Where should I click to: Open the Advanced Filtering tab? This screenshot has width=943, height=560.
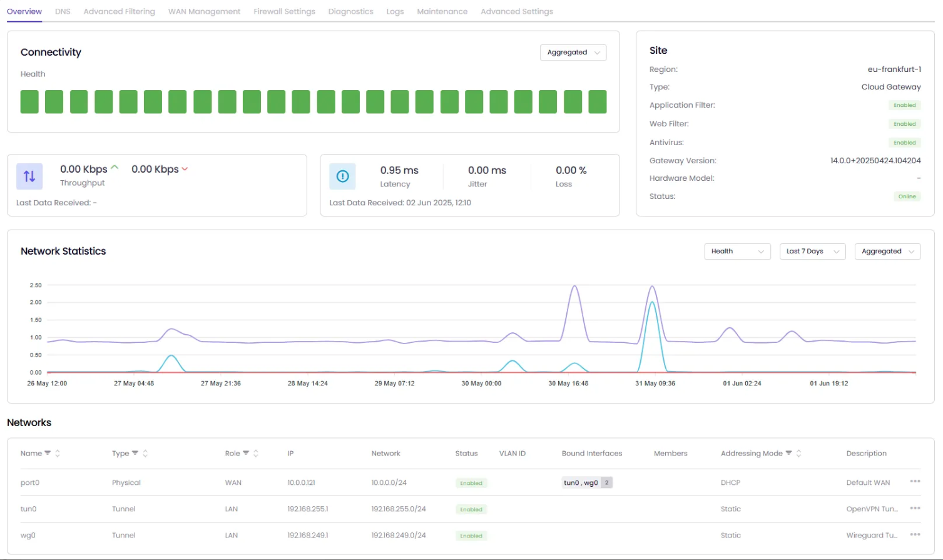tap(120, 11)
